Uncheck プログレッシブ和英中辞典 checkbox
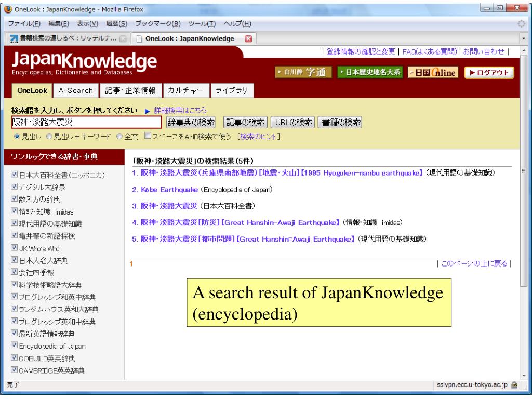Viewport: 532px width, 399px height. (14, 296)
